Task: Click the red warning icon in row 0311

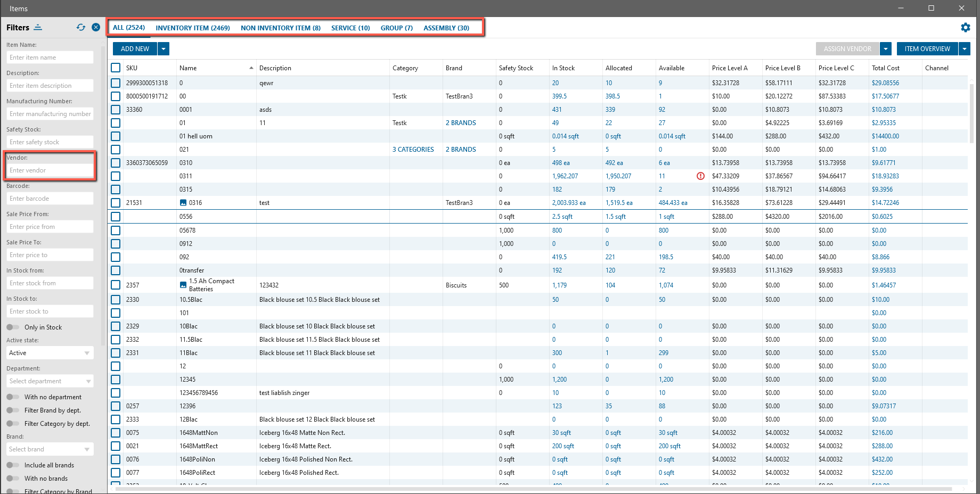Action: coord(701,176)
